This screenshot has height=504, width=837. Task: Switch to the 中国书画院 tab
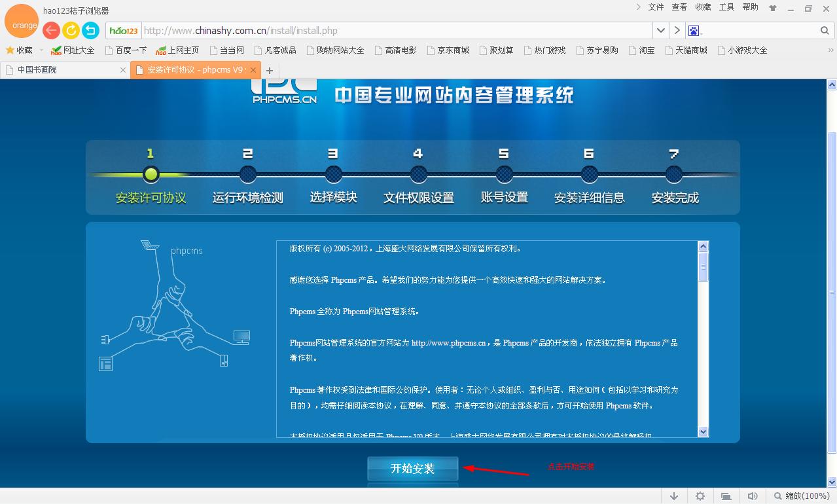(65, 70)
